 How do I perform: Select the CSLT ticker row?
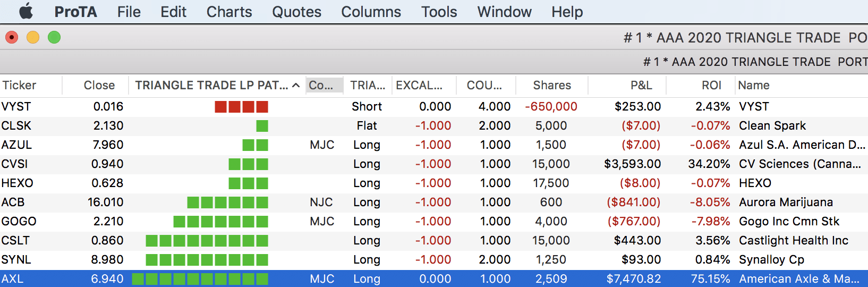click(x=434, y=240)
